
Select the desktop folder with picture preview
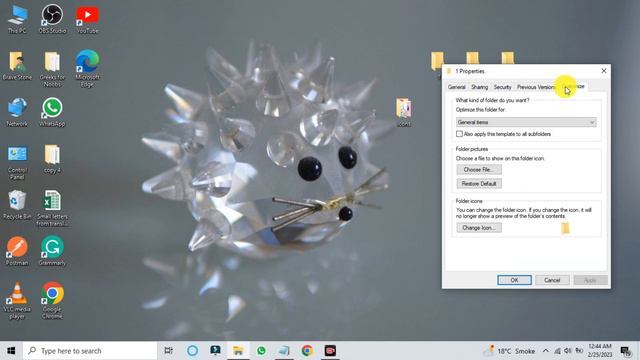pos(404,112)
